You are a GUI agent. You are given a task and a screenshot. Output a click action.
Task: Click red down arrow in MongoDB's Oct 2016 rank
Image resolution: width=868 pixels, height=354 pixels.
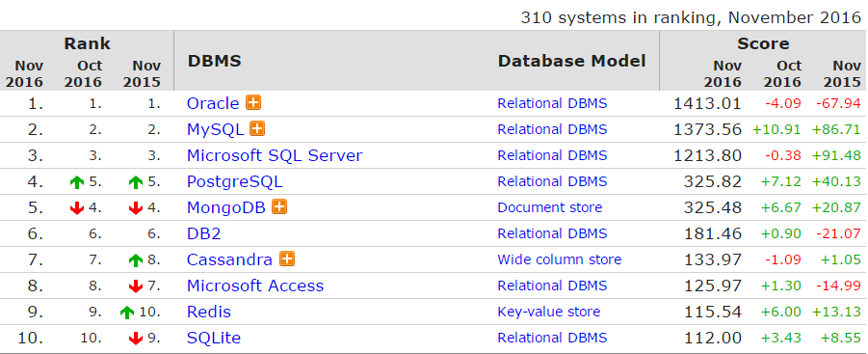click(x=77, y=207)
